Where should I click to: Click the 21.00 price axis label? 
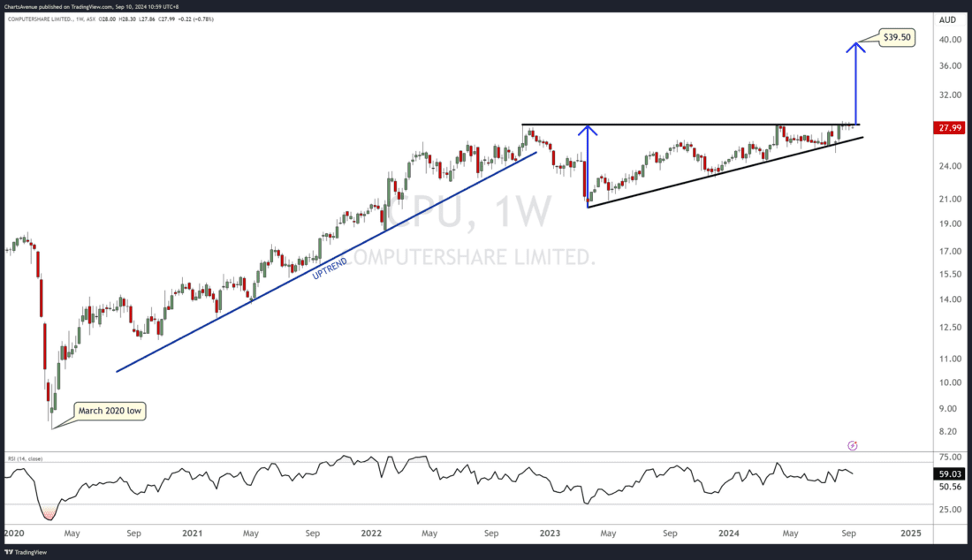pyautogui.click(x=950, y=199)
